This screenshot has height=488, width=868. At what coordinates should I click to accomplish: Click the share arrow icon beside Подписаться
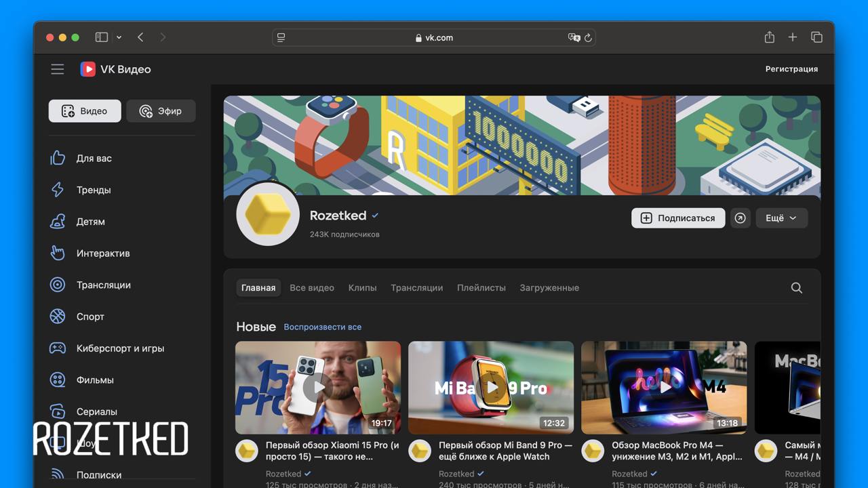click(x=741, y=218)
